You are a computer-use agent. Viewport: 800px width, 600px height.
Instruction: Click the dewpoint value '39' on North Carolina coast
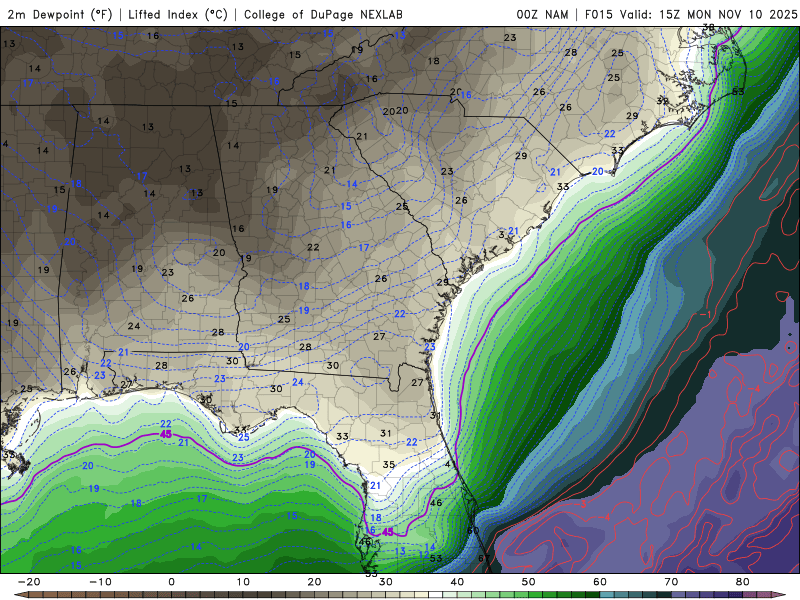[x=662, y=101]
